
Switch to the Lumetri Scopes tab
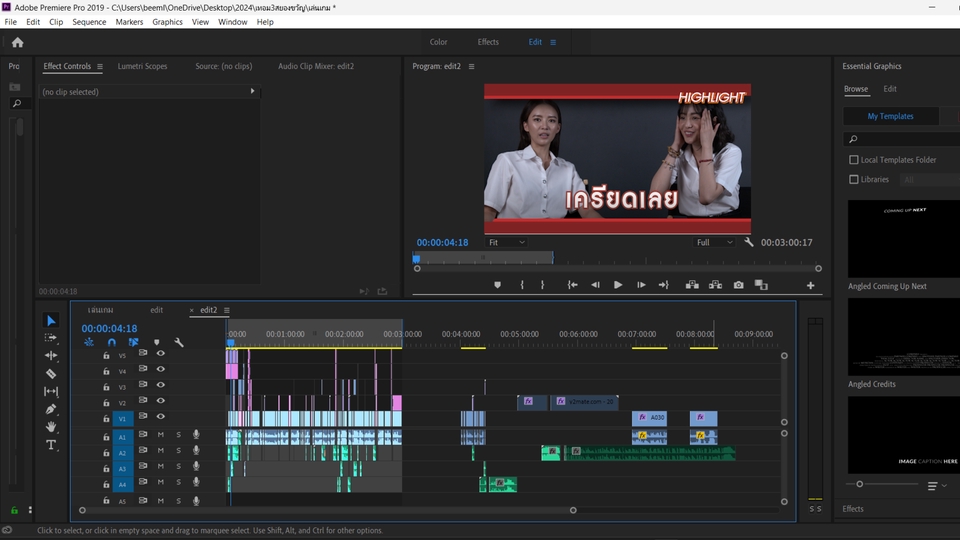[x=143, y=67]
